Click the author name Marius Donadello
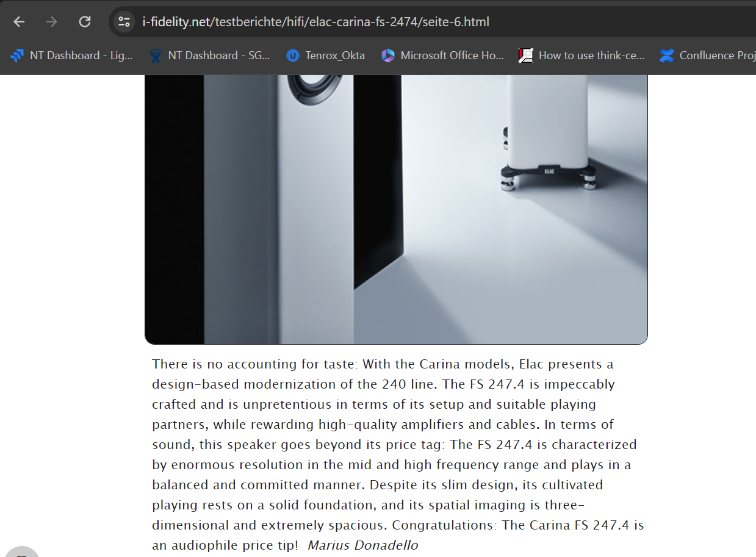This screenshot has width=756, height=557. click(x=363, y=545)
